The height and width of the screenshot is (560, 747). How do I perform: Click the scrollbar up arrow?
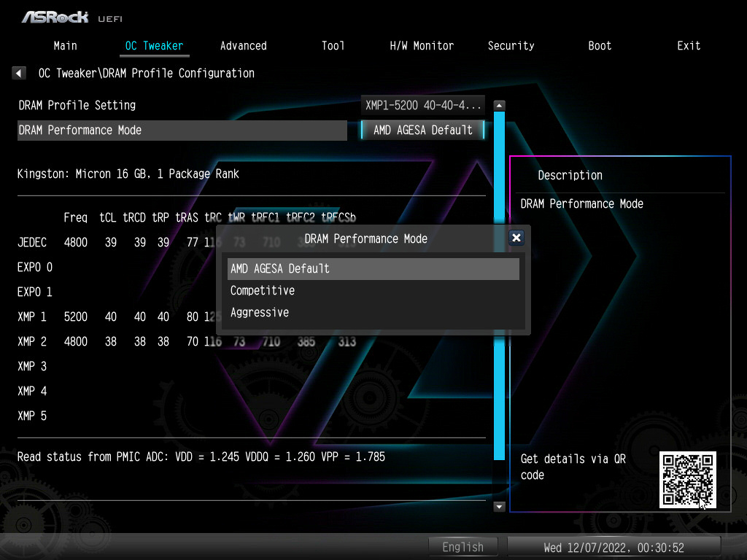pos(499,105)
